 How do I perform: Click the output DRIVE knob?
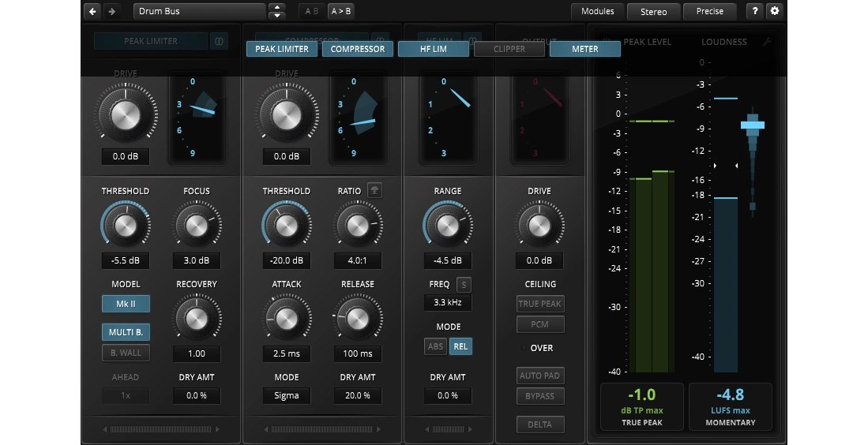[539, 225]
